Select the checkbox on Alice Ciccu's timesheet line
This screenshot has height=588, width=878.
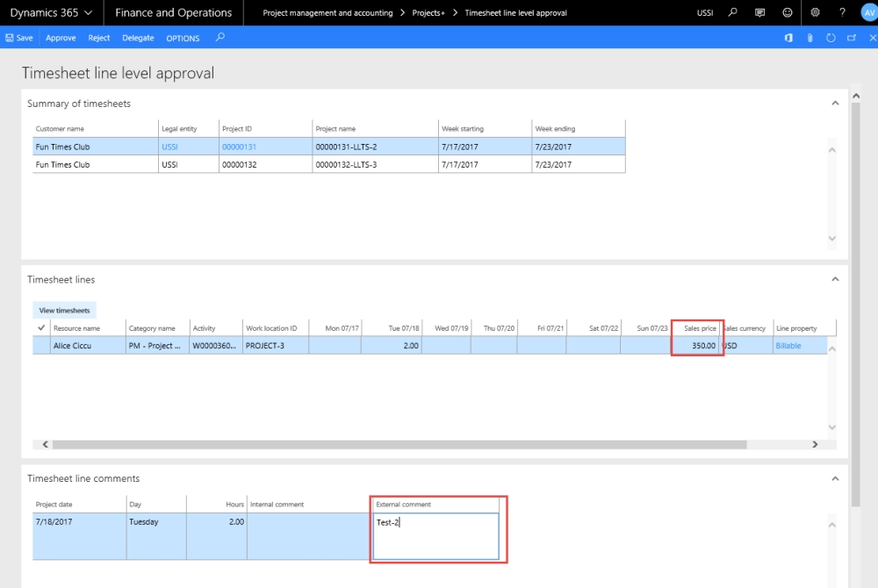pyautogui.click(x=40, y=345)
